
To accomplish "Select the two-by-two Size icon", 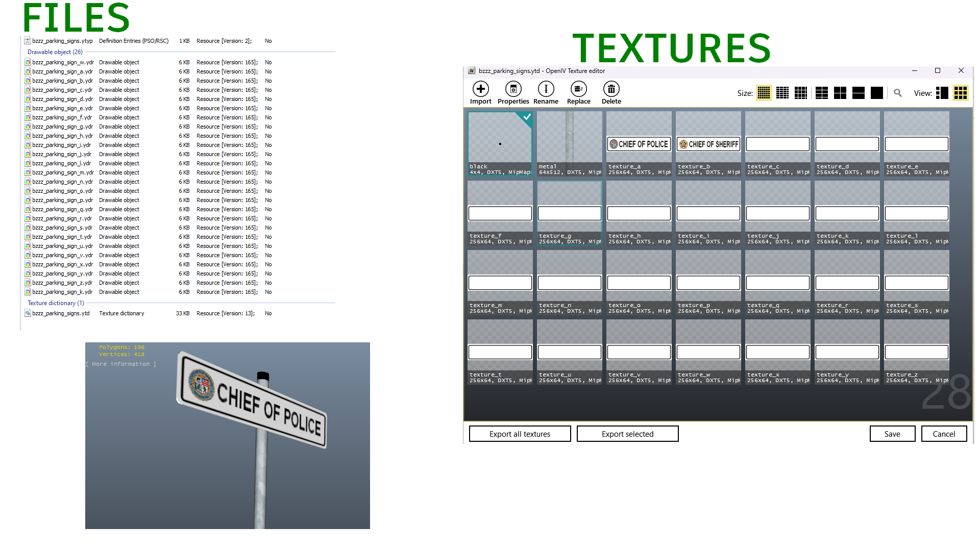I will [x=840, y=93].
